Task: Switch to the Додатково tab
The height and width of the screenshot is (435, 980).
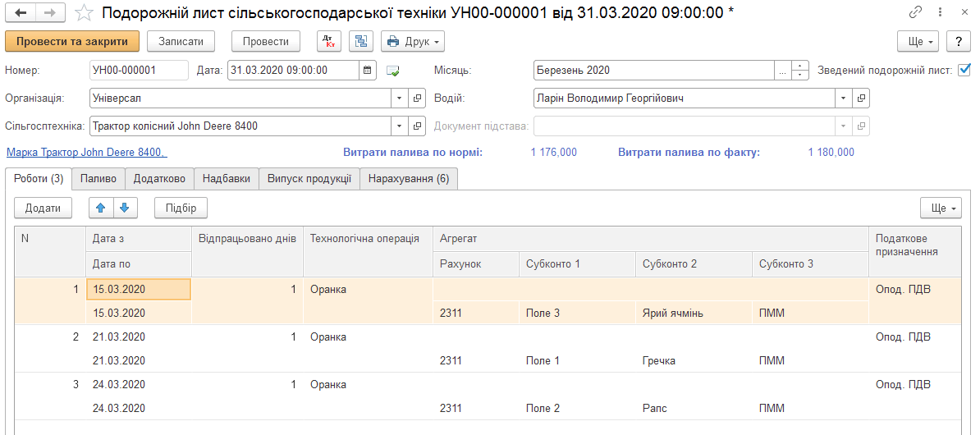Action: (159, 179)
